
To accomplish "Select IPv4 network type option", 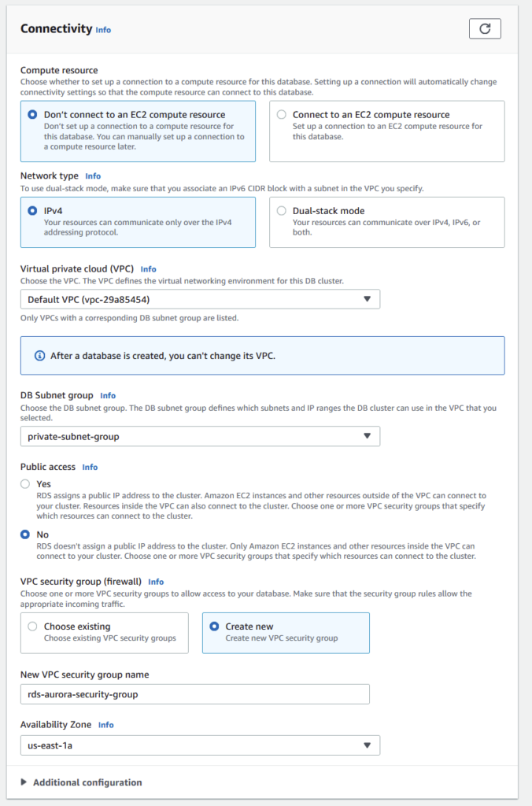I will coord(32,211).
